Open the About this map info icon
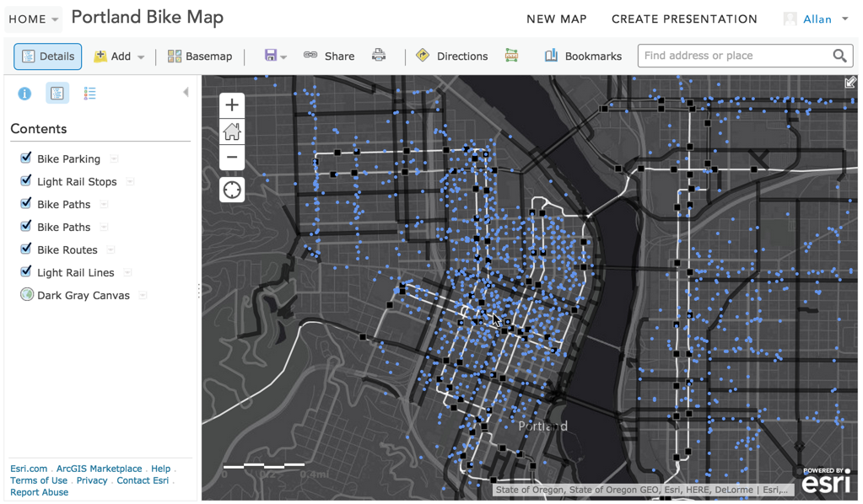863x504 pixels. click(24, 94)
